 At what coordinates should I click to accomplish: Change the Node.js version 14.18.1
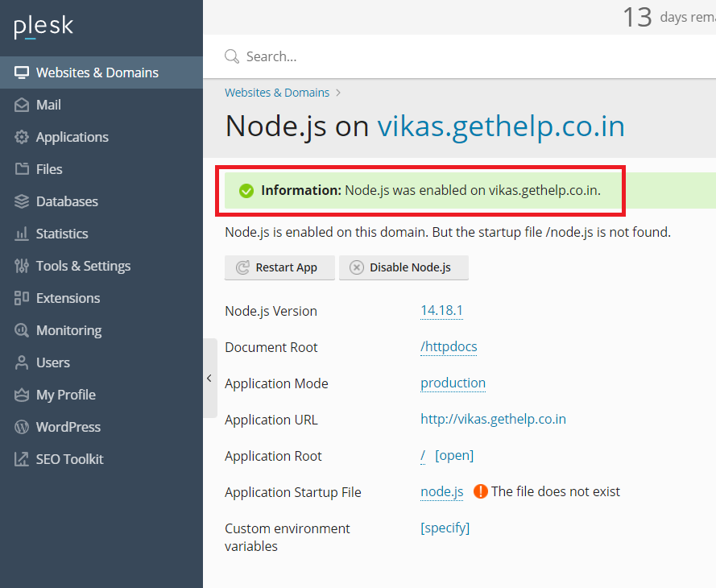[441, 311]
